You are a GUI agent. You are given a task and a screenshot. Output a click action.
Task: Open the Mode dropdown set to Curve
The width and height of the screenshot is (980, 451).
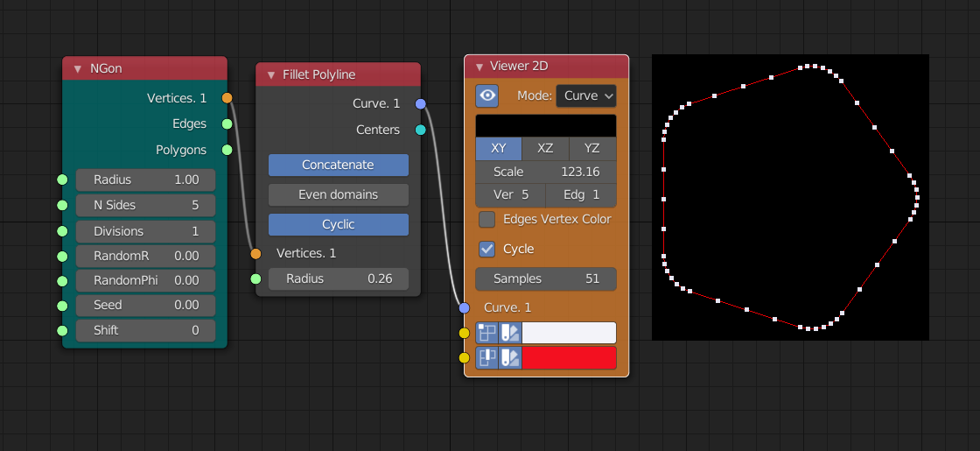tap(586, 95)
